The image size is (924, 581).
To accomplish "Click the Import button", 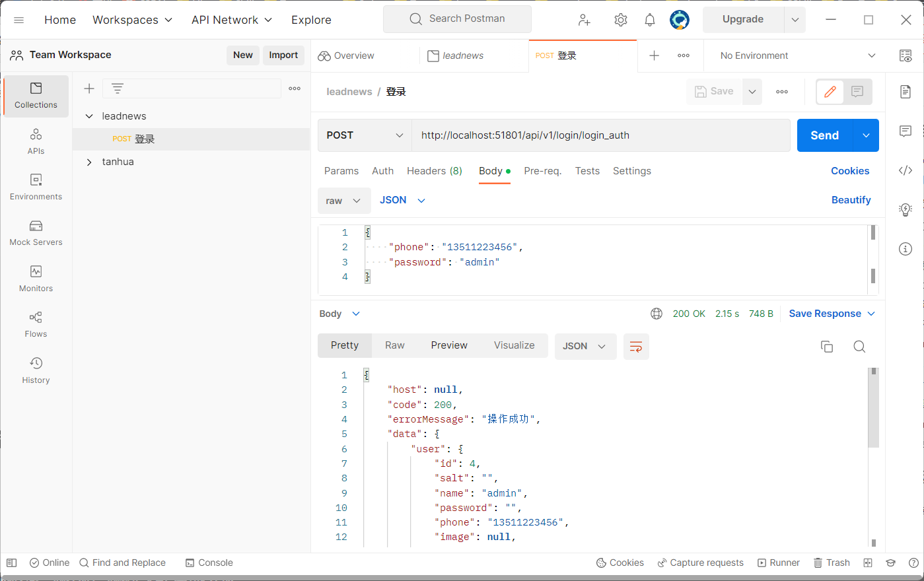I will pos(283,55).
